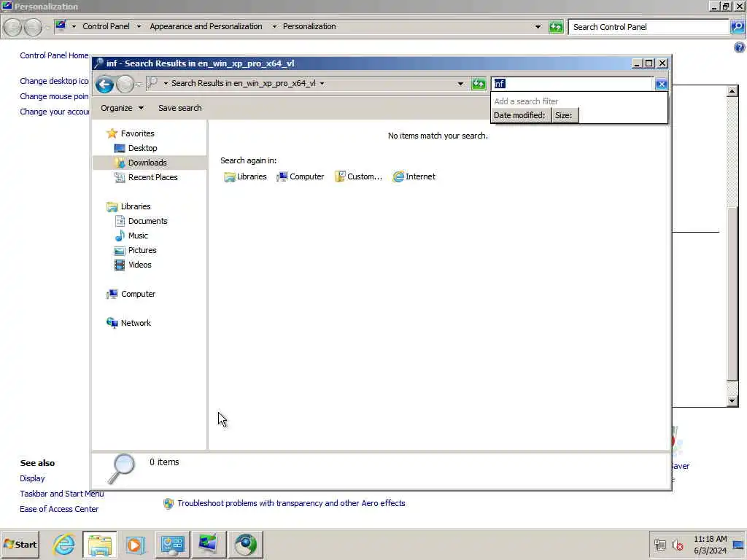Click the globe and magnifier taskbar icon
This screenshot has width=747, height=560.
pos(245,545)
